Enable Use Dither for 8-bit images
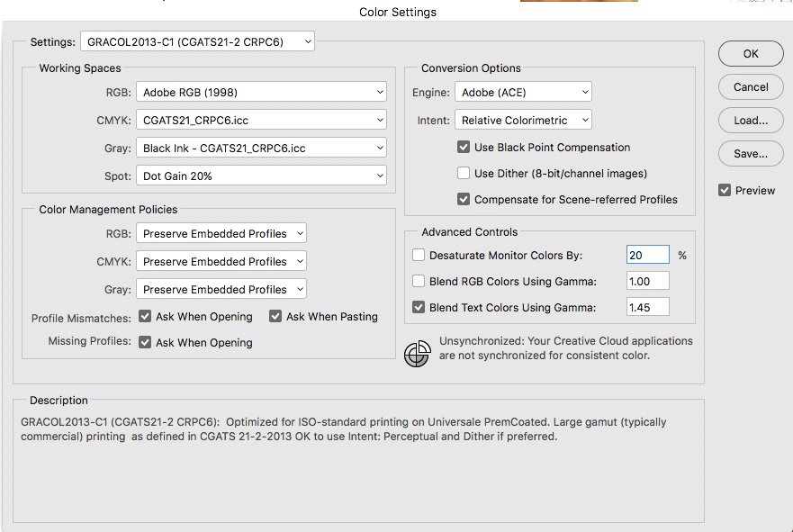The height and width of the screenshot is (532, 793). pos(463,173)
